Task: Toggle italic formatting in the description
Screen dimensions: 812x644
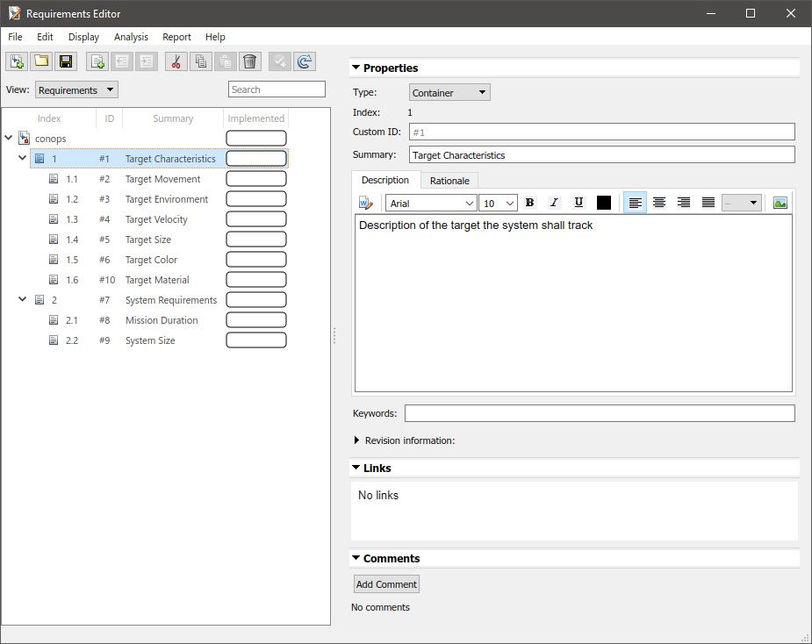Action: (554, 202)
